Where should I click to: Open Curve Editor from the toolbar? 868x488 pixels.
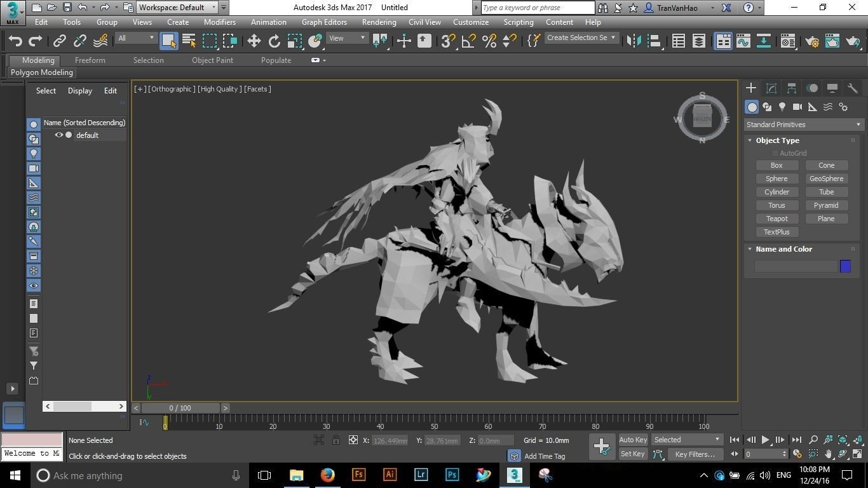coord(743,41)
